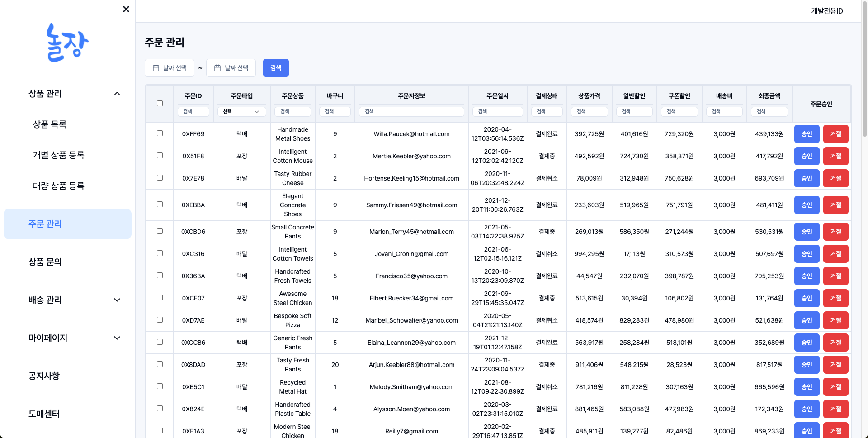Select all orders with header checkbox

click(x=160, y=104)
